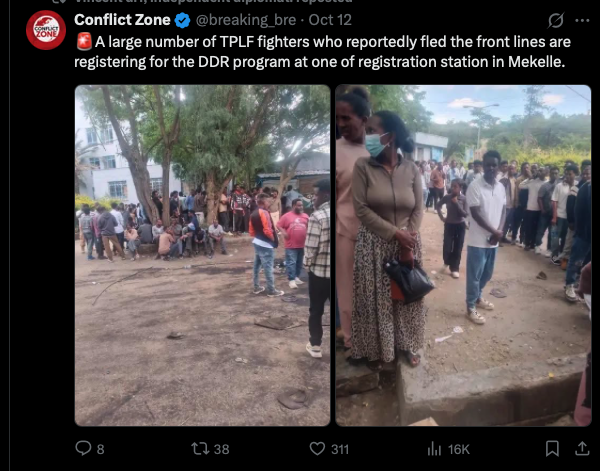This screenshot has width=600, height=471.
Task: Open the Oct 12 timestamp permalink
Action: 330,20
